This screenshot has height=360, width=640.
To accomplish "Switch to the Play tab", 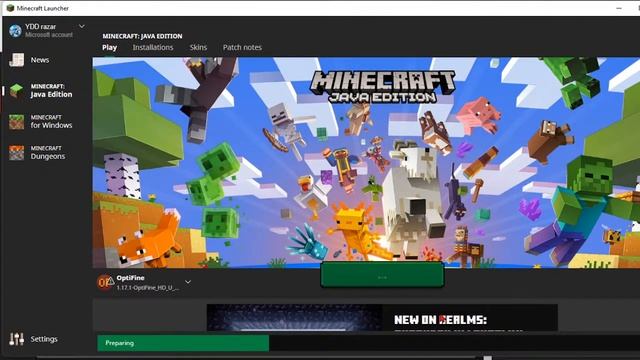I will point(109,47).
